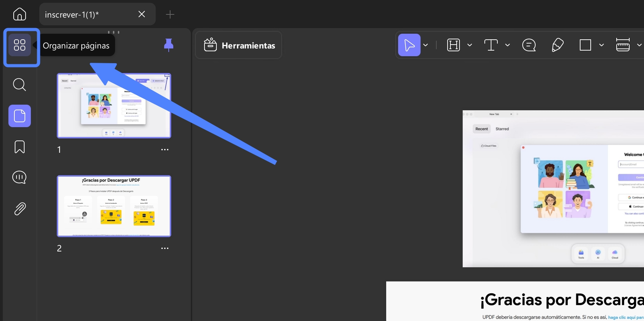This screenshot has width=644, height=321.
Task: Expand the text tool dropdown
Action: tap(508, 45)
